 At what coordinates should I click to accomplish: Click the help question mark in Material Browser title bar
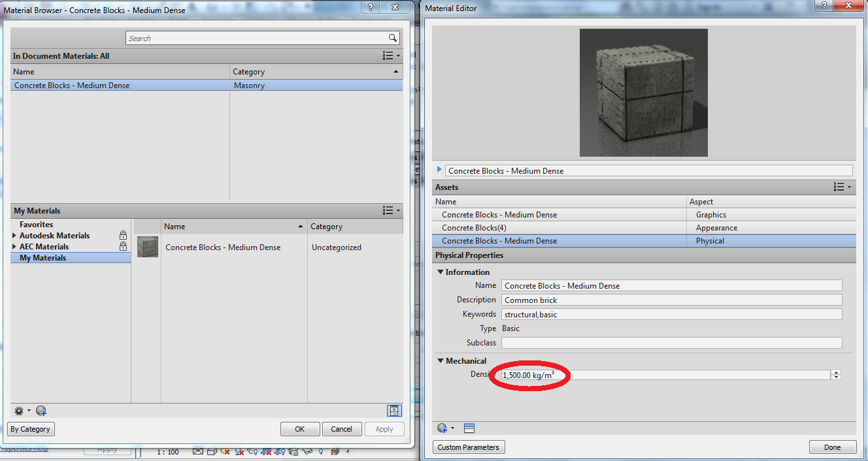point(371,7)
